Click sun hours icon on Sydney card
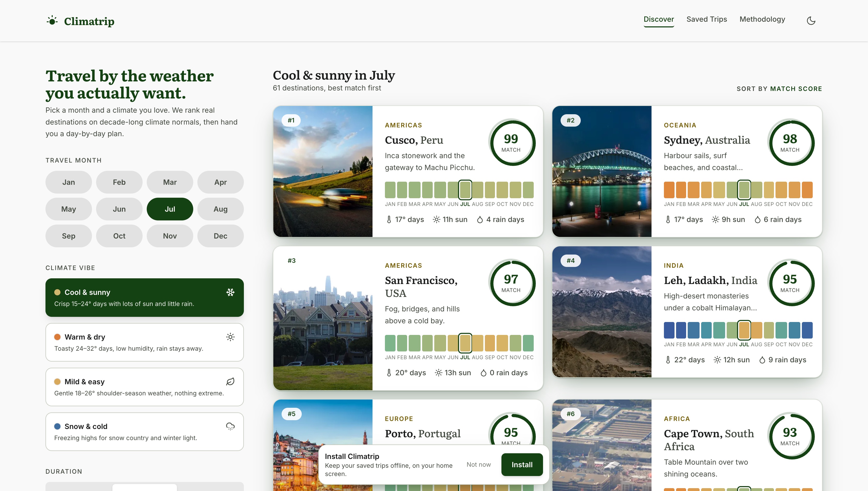This screenshot has width=868, height=491. click(x=716, y=220)
